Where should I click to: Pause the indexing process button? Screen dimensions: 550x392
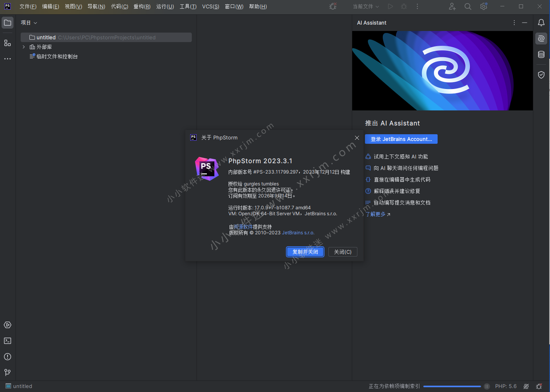(x=487, y=386)
